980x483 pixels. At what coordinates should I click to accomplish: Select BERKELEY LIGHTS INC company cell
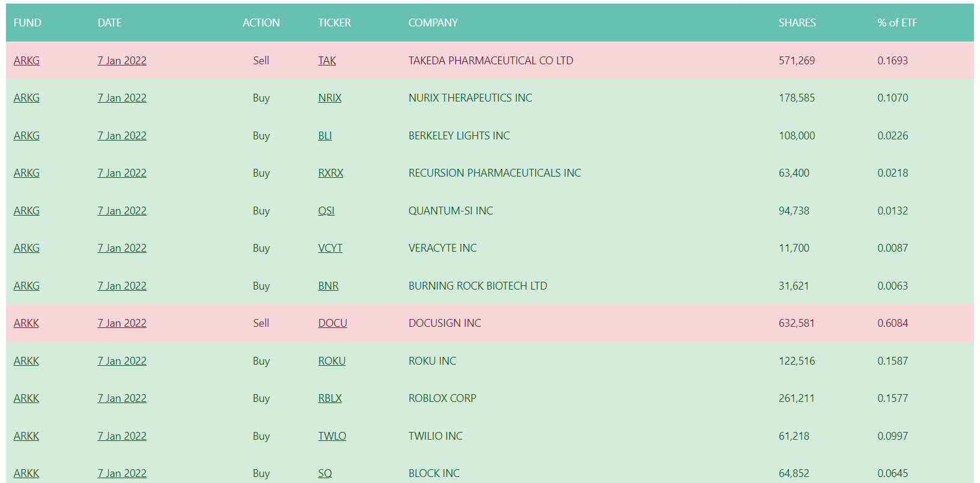[x=459, y=136]
